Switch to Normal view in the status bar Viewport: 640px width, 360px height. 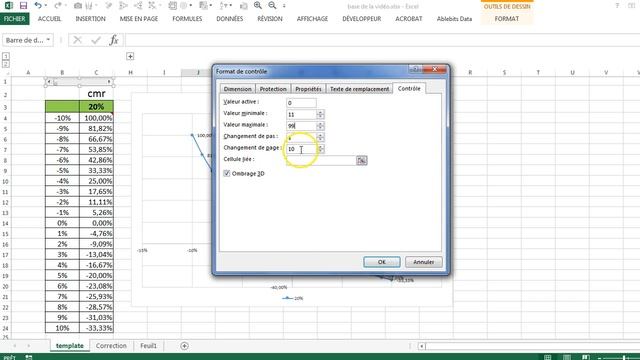click(x=547, y=357)
